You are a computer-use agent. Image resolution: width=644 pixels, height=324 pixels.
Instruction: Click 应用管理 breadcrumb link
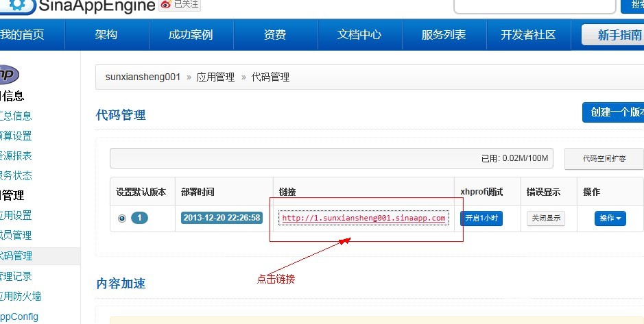215,77
